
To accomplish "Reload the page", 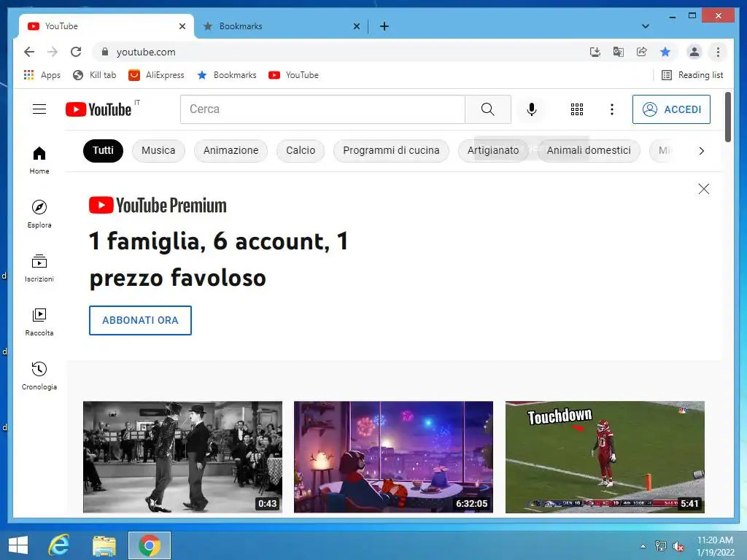I will pos(76,52).
